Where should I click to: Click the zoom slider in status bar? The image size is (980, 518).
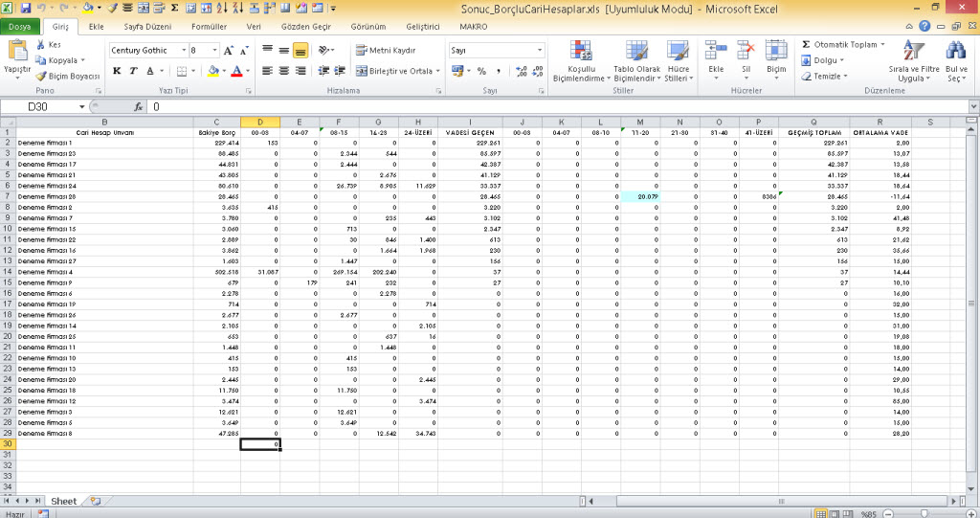924,513
